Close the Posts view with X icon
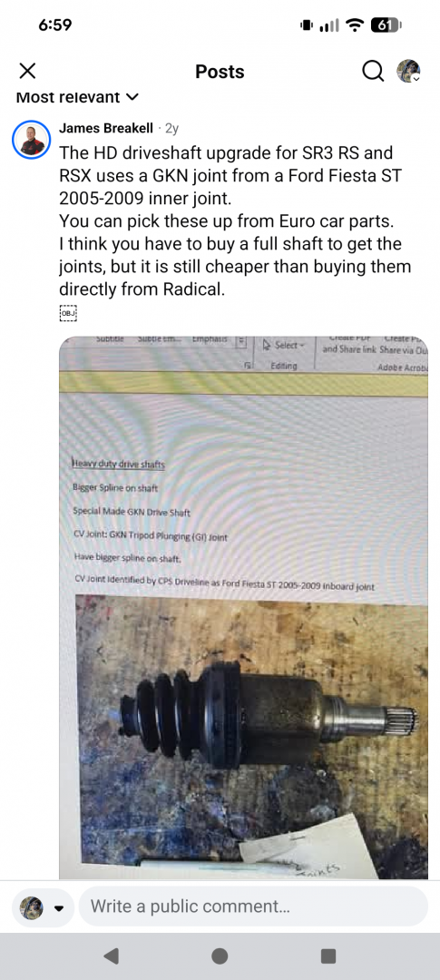440x980 pixels. click(27, 71)
